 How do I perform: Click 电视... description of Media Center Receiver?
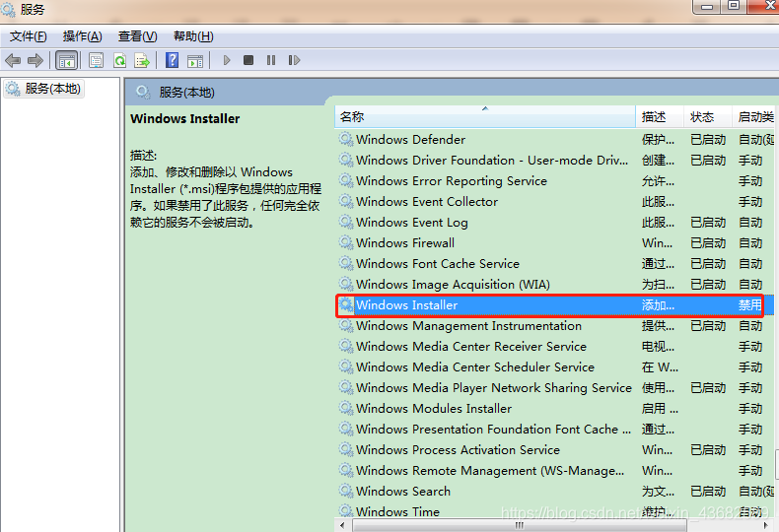(x=658, y=347)
